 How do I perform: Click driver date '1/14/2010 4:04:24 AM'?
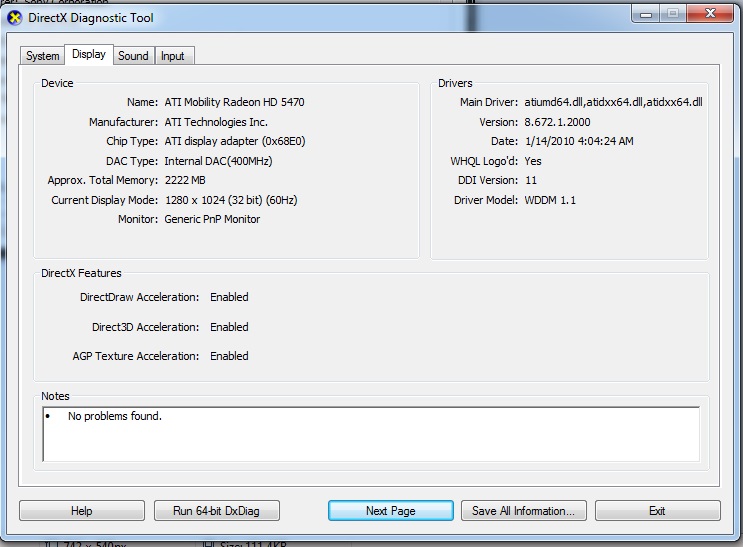[x=579, y=141]
